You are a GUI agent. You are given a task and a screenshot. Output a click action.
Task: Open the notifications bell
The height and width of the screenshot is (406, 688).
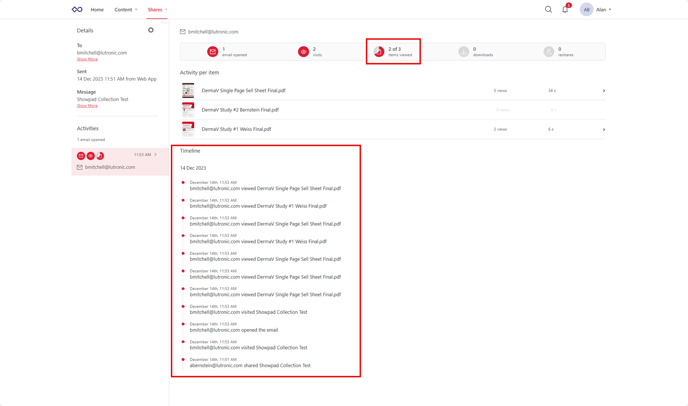(x=565, y=10)
